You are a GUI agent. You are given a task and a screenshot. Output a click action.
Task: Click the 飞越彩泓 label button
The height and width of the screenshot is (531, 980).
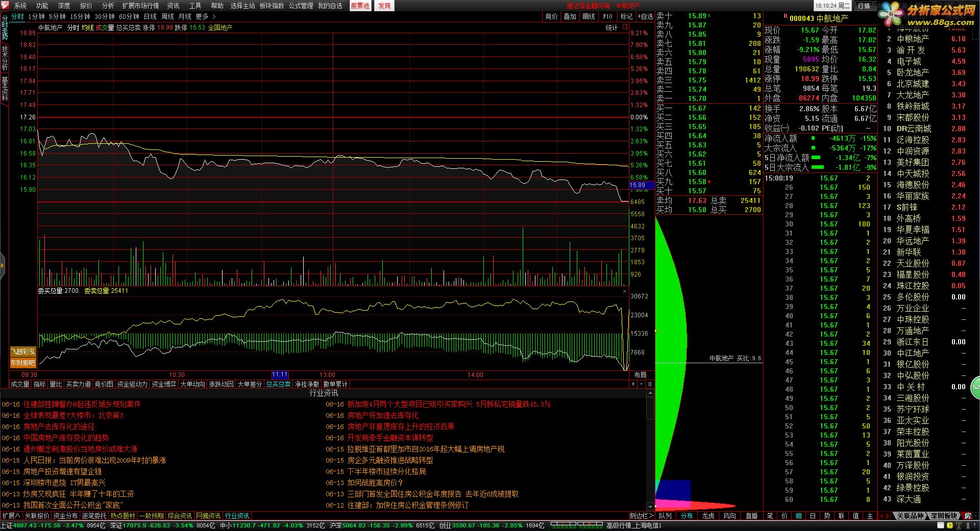(x=23, y=352)
